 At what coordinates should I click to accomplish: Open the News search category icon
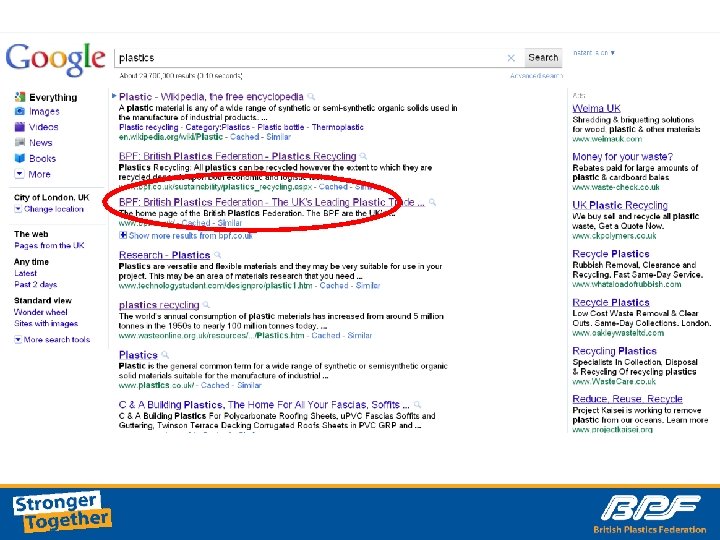[x=19, y=142]
